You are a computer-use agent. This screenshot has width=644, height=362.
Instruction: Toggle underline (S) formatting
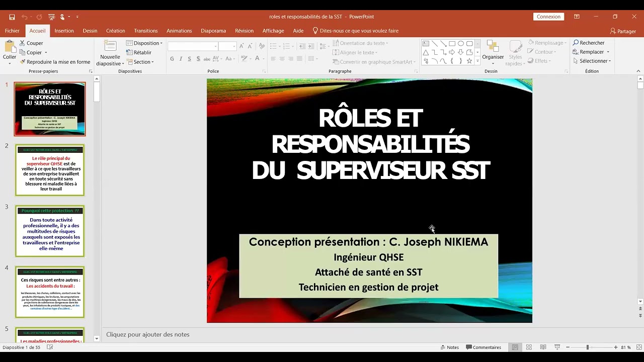point(189,59)
